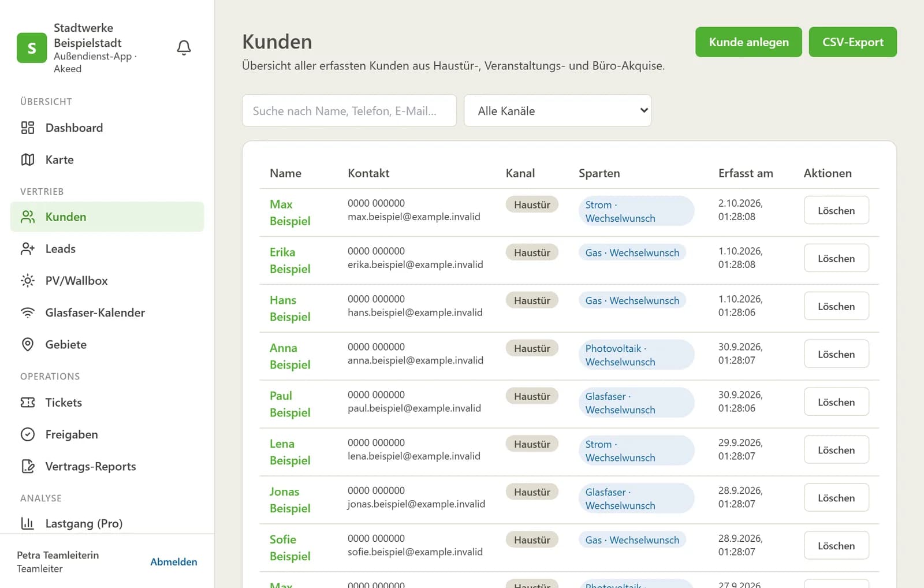Open Tickets under Operations
924x588 pixels.
(107, 403)
